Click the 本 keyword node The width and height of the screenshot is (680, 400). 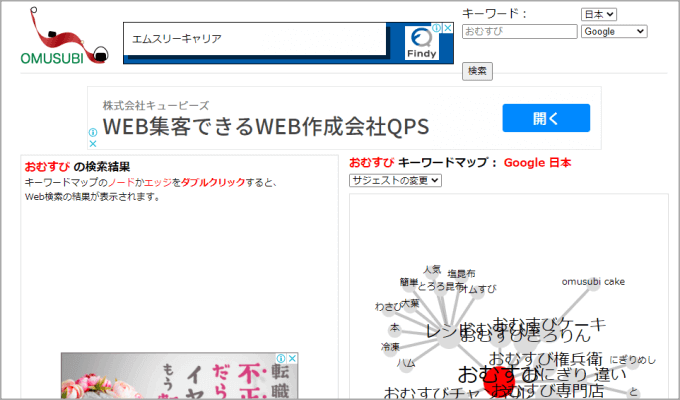click(394, 327)
